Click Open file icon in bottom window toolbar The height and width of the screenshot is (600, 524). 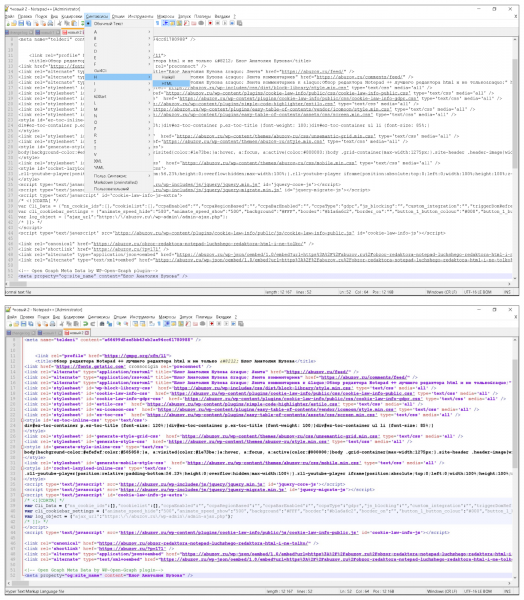coord(16,324)
